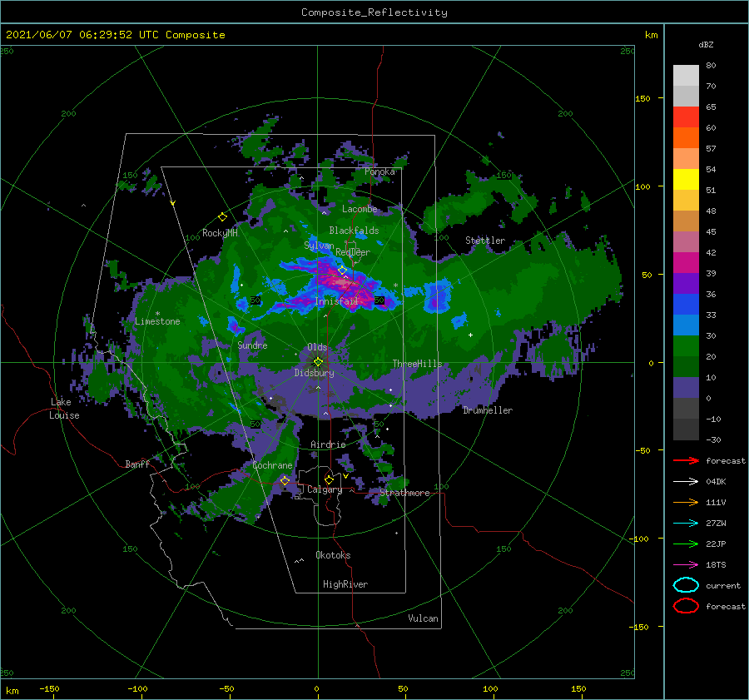Image resolution: width=749 pixels, height=700 pixels.
Task: Click the HighRiver label
Action: 345,584
